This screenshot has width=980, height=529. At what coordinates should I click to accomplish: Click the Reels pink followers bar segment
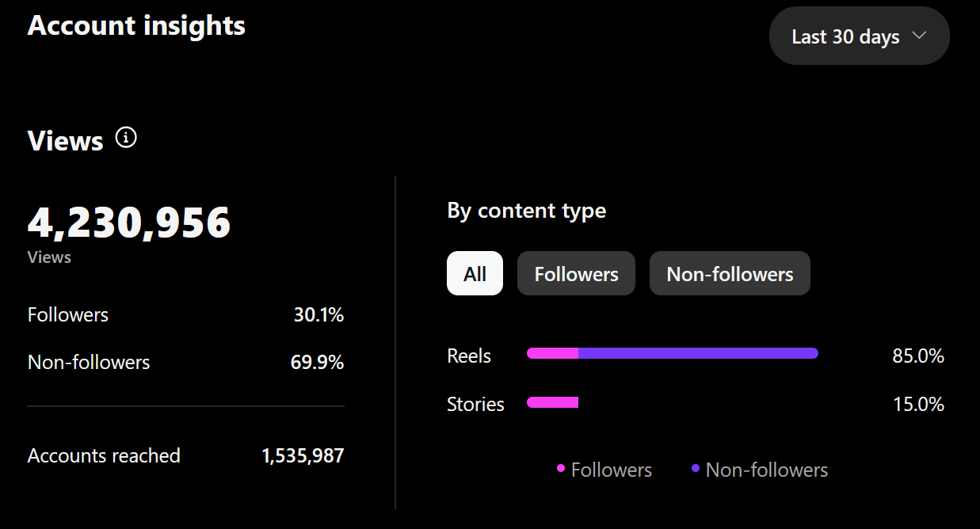tap(553, 353)
